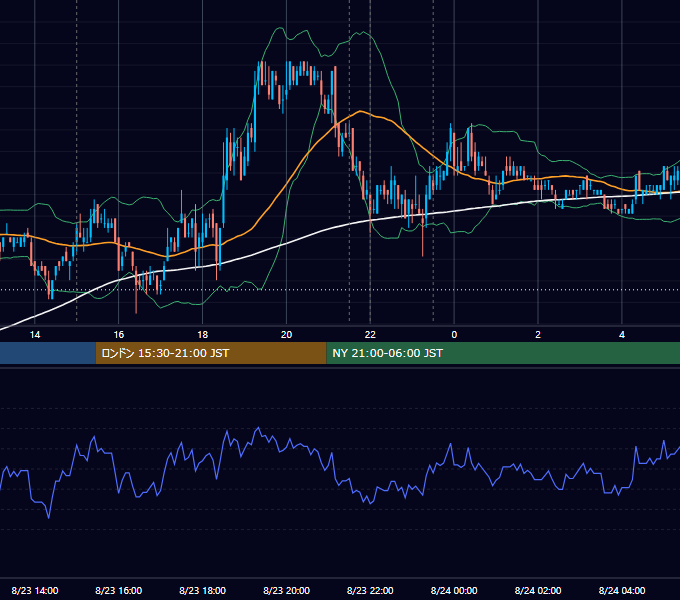The height and width of the screenshot is (600, 680).
Task: Click the oscillator line's lowest trough near 14:00
Action: (x=49, y=517)
